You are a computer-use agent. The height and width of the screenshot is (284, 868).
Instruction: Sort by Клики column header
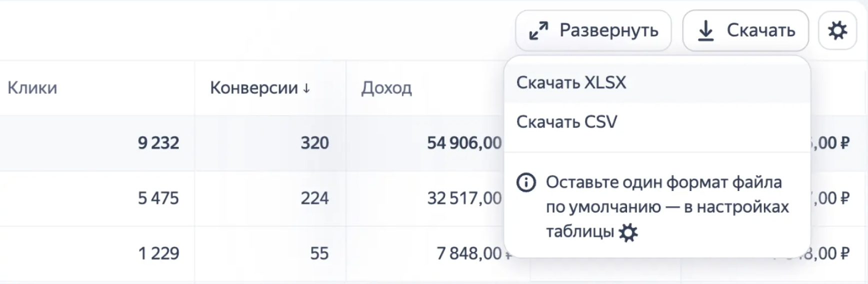32,88
